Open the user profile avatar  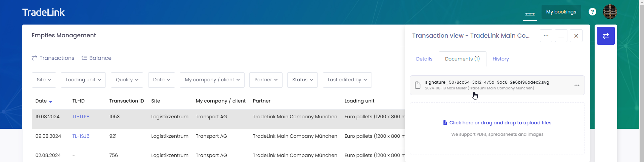coord(610,12)
